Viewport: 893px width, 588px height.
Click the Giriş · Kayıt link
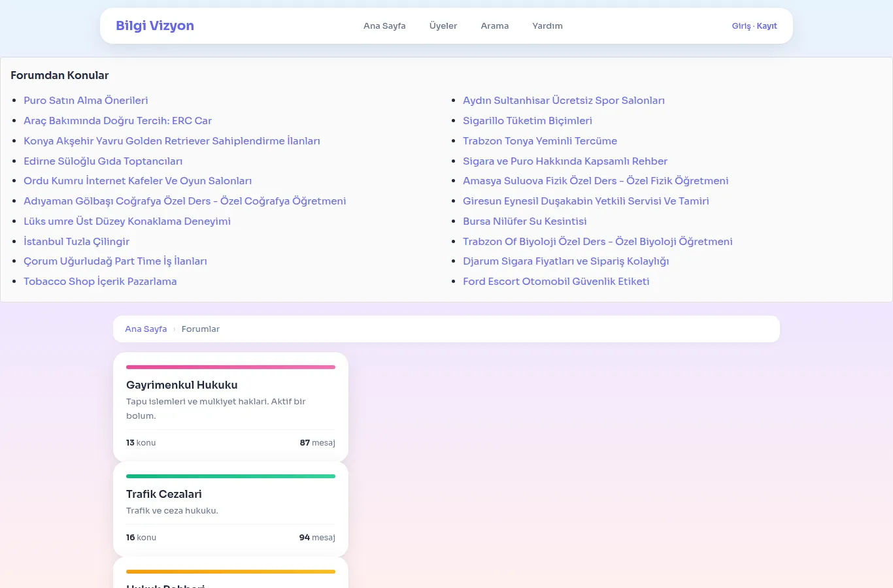pyautogui.click(x=754, y=26)
